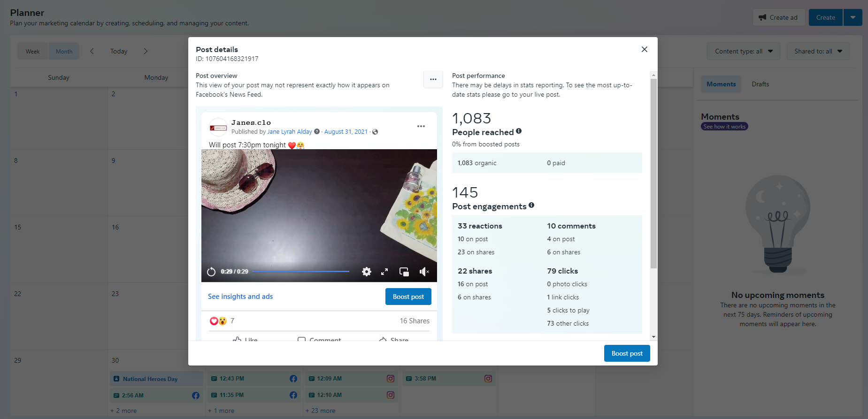Click the reaction emojis under the post
This screenshot has width=868, height=419.
coord(218,321)
